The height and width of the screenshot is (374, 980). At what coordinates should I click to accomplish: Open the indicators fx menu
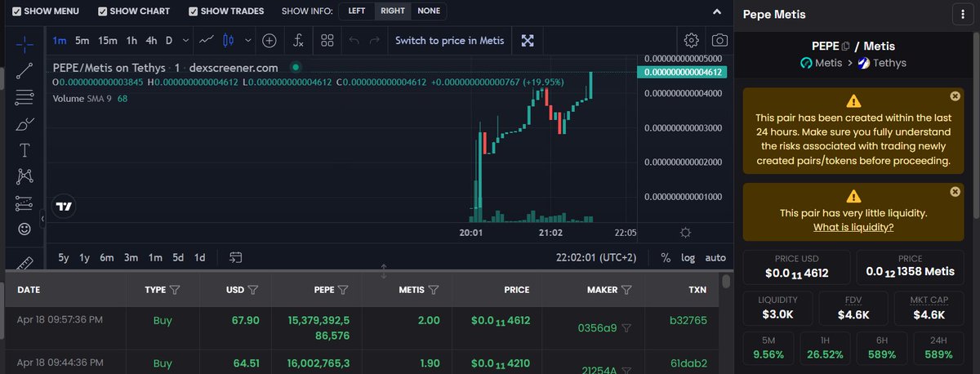[299, 40]
